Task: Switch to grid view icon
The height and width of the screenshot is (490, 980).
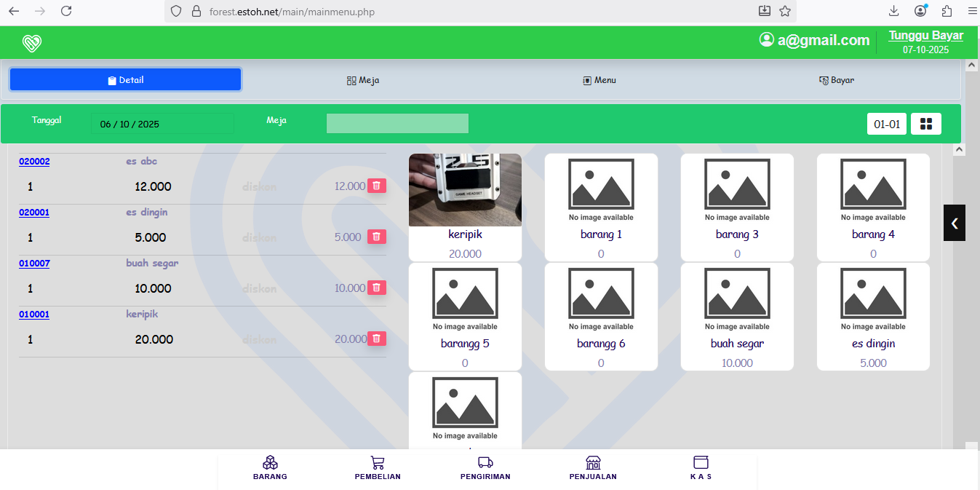Action: 926,124
